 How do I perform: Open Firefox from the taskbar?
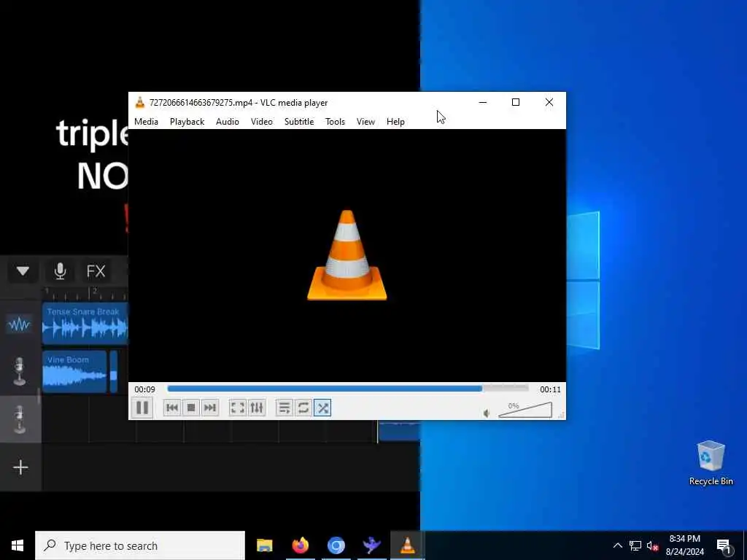pyautogui.click(x=300, y=545)
